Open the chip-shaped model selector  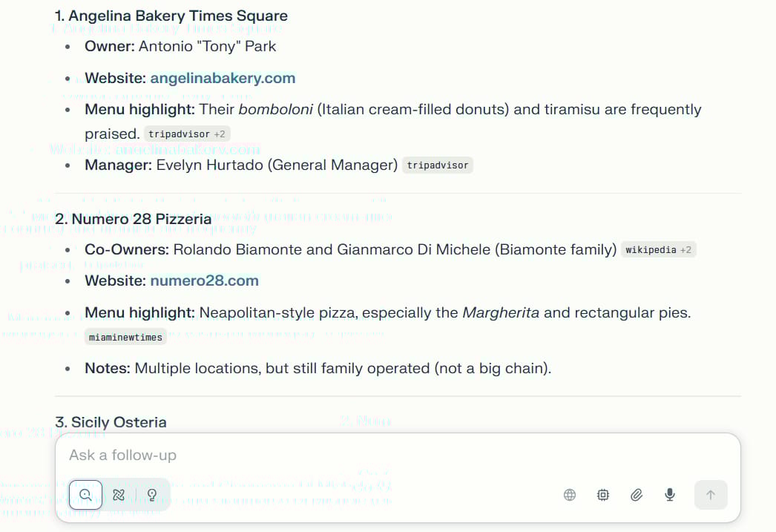[603, 495]
